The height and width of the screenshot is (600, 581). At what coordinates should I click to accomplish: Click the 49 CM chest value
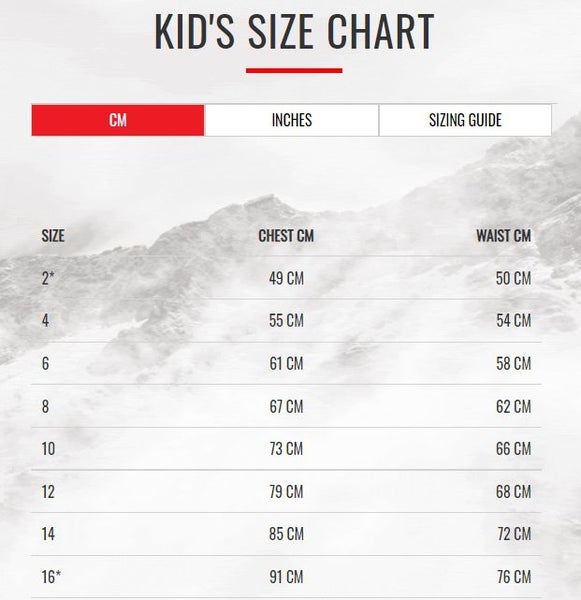click(286, 278)
